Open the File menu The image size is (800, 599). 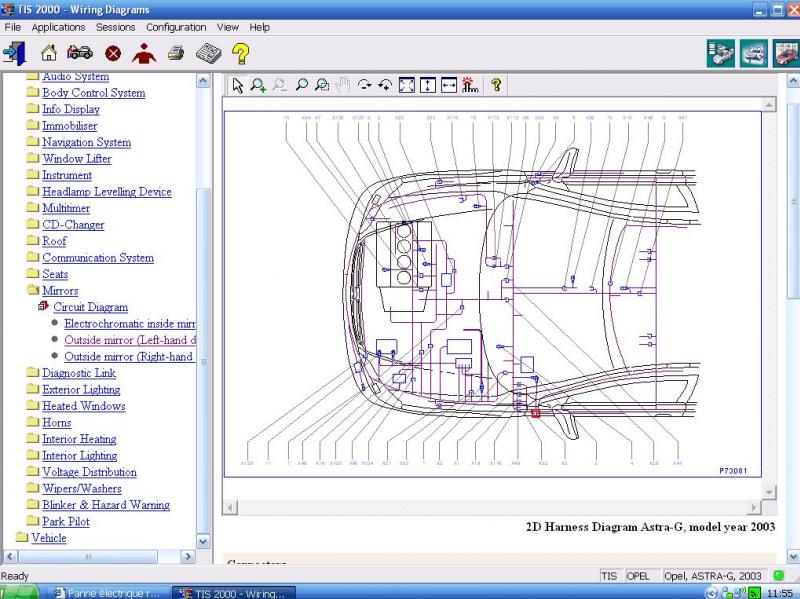click(13, 27)
